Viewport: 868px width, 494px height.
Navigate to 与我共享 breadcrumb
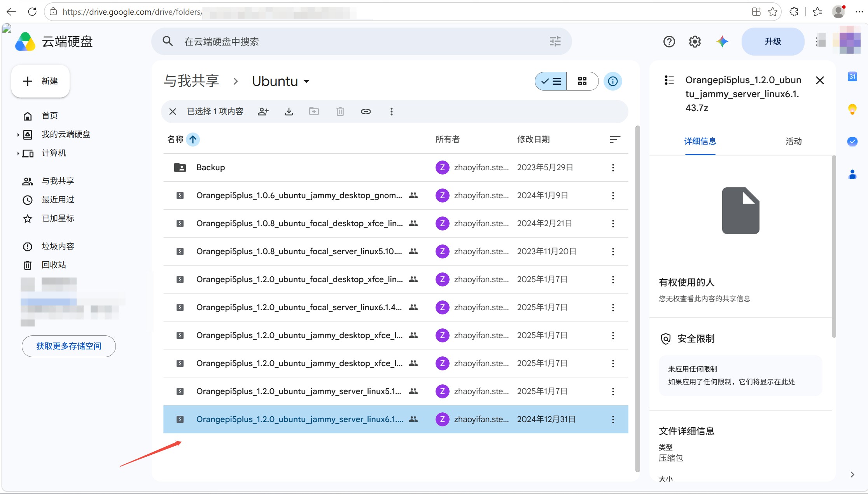coord(191,81)
